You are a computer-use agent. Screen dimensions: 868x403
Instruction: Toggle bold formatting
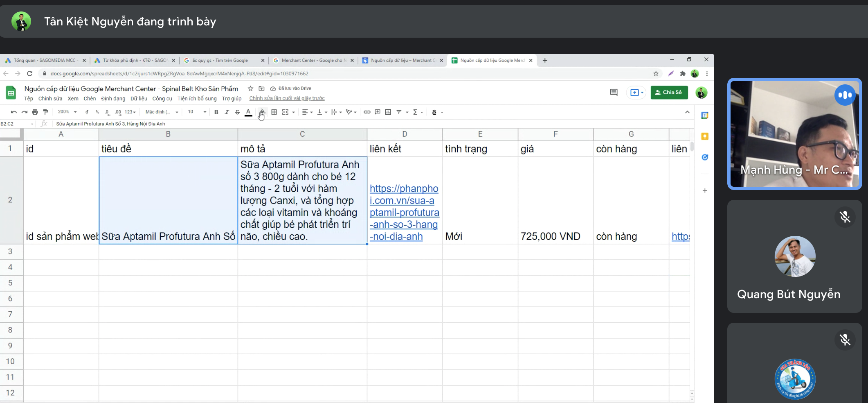(x=216, y=112)
